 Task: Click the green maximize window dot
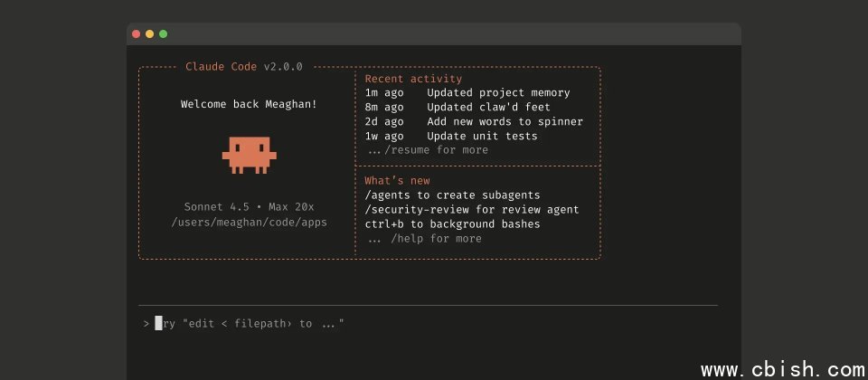coord(164,34)
